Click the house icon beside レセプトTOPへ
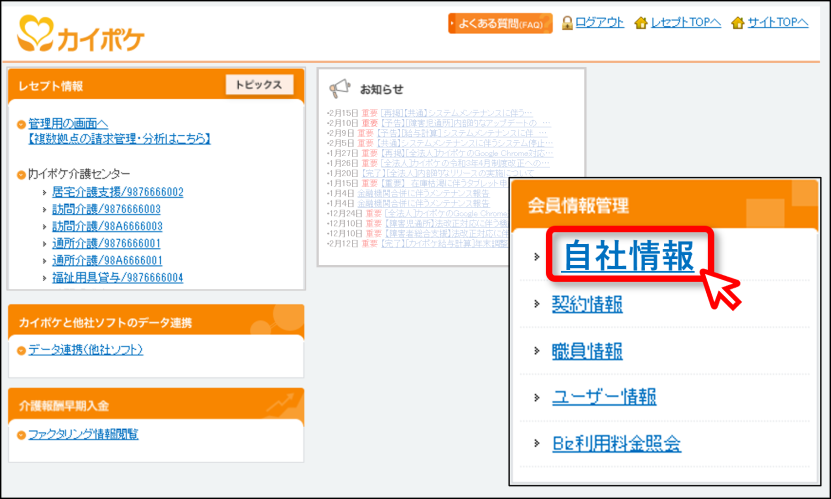 click(641, 23)
